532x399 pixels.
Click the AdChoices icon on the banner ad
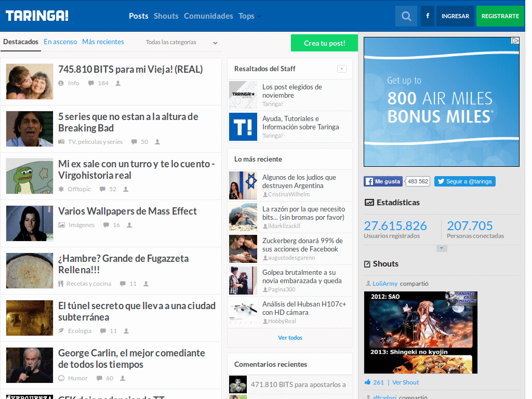515,41
